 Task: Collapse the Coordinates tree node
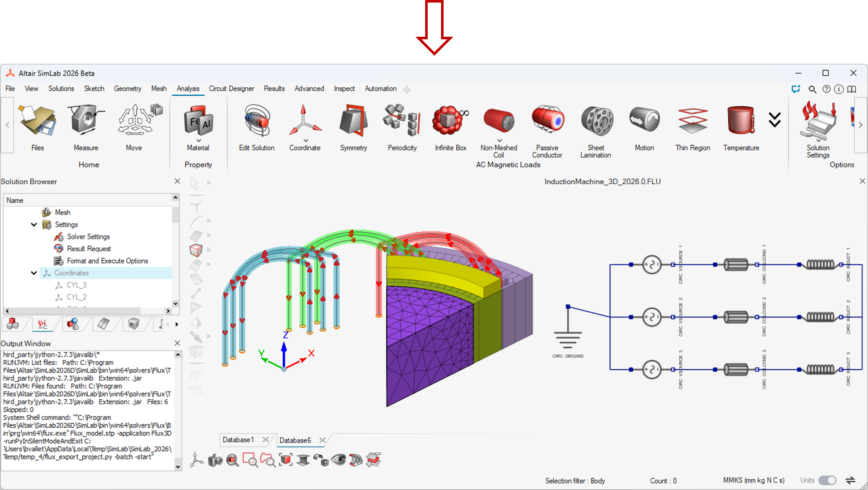coord(34,273)
